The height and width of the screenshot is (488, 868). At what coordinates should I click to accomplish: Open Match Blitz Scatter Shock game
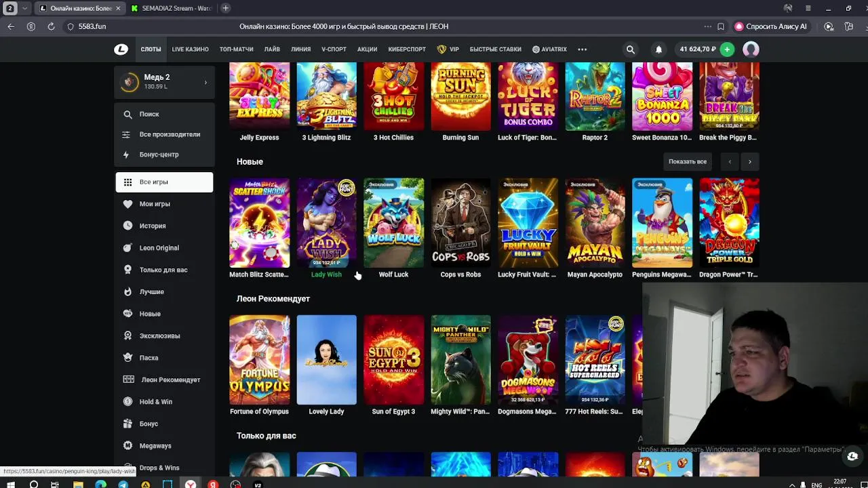click(x=259, y=223)
